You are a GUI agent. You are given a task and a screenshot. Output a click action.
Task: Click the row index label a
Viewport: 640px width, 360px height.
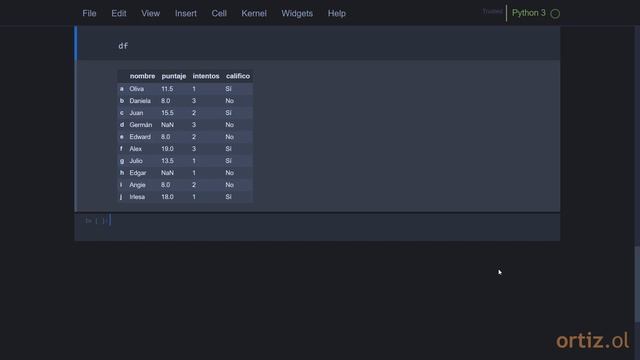(122, 89)
